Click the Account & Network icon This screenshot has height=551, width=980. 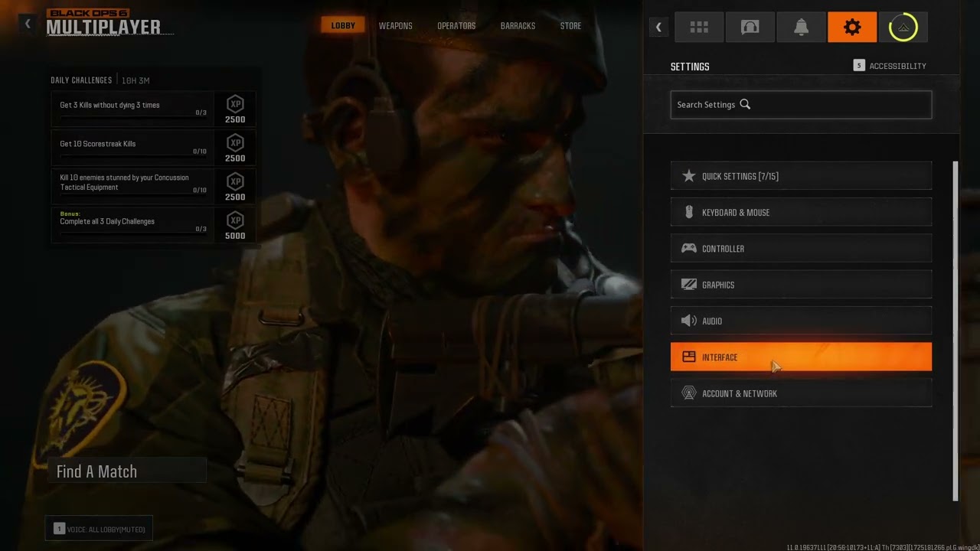688,393
